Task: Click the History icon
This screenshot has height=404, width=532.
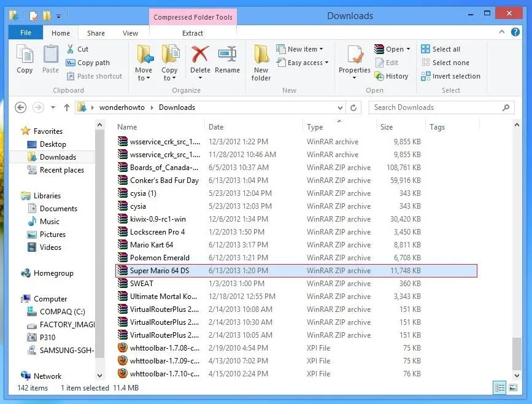Action: (379, 76)
